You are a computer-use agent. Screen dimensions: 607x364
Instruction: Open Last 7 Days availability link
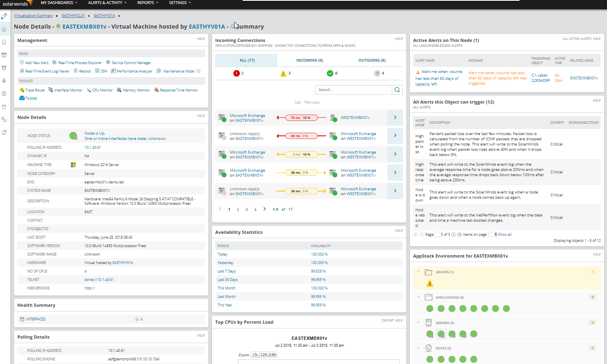(x=227, y=271)
